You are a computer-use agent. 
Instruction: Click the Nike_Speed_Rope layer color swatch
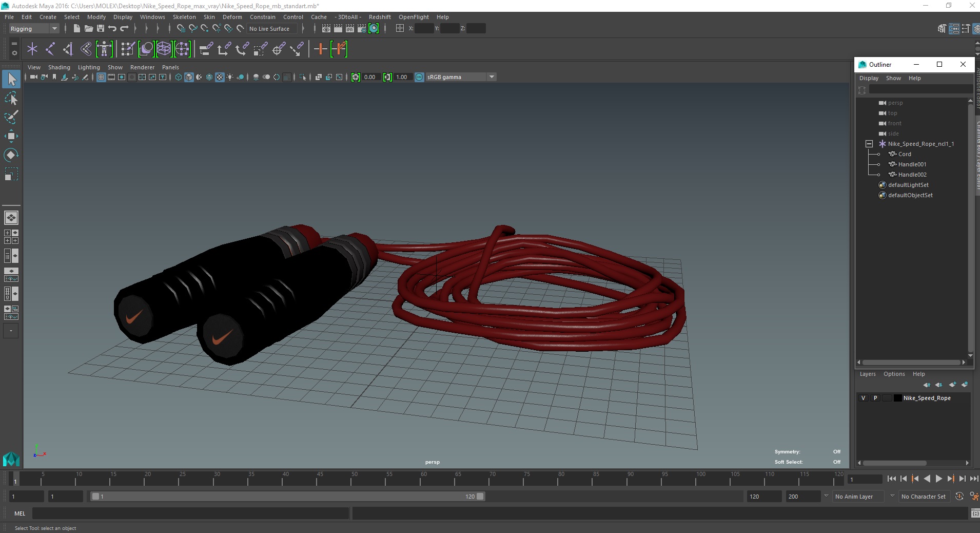coord(897,398)
